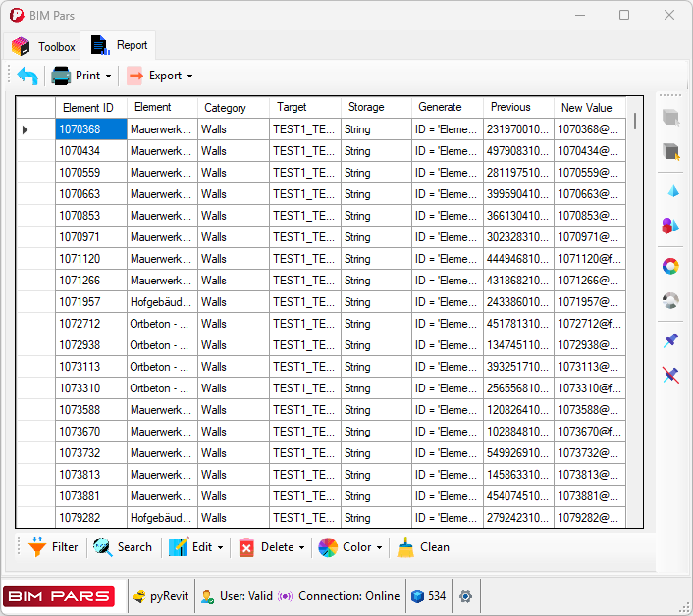The image size is (693, 616).
Task: Click Hofgebäud... cell in row 1071957
Action: click(162, 302)
